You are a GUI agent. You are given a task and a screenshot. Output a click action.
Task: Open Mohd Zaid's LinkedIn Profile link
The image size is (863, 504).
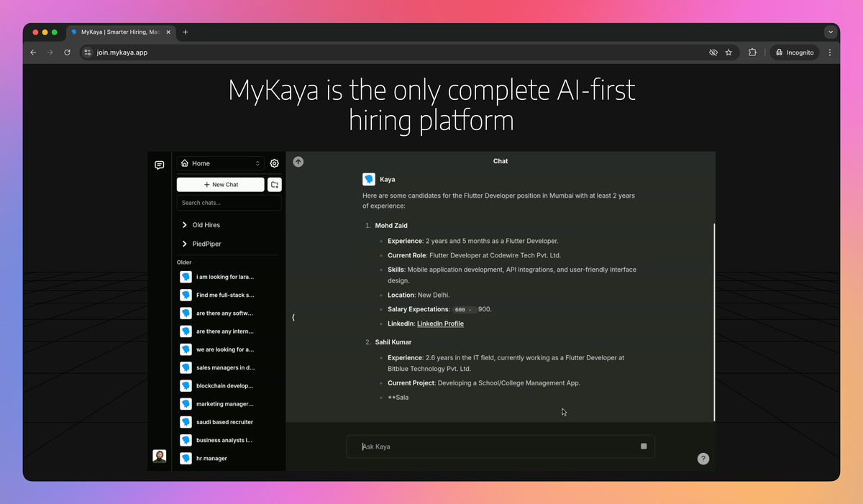(x=440, y=324)
